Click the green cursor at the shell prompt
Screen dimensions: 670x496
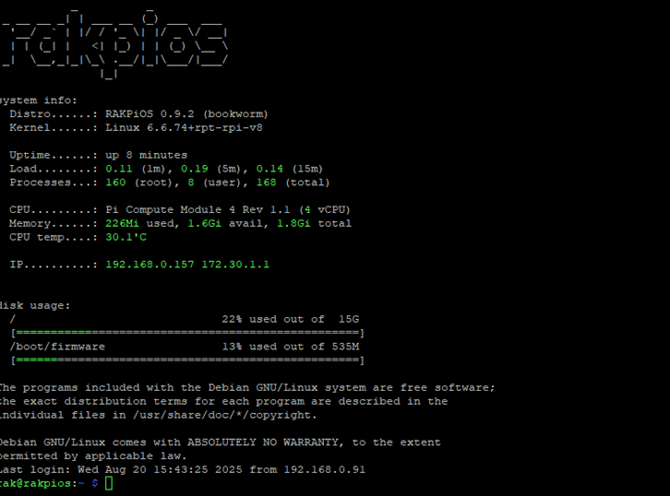(109, 483)
